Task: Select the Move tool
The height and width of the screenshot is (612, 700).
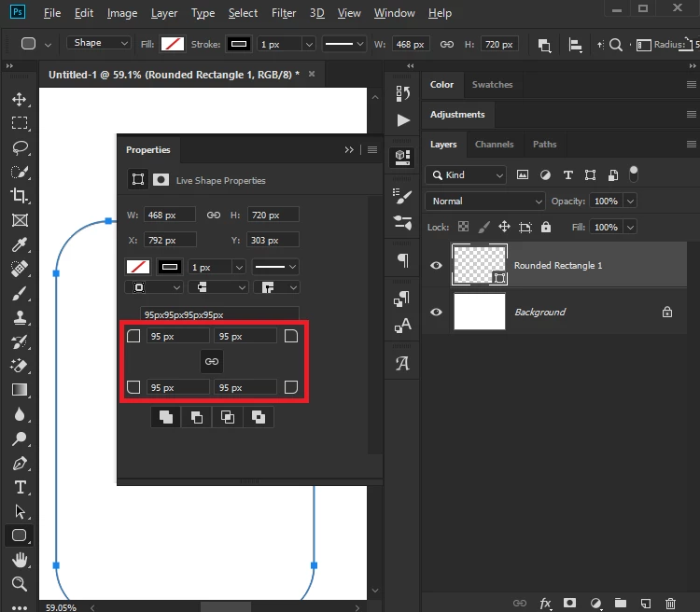Action: pyautogui.click(x=20, y=99)
